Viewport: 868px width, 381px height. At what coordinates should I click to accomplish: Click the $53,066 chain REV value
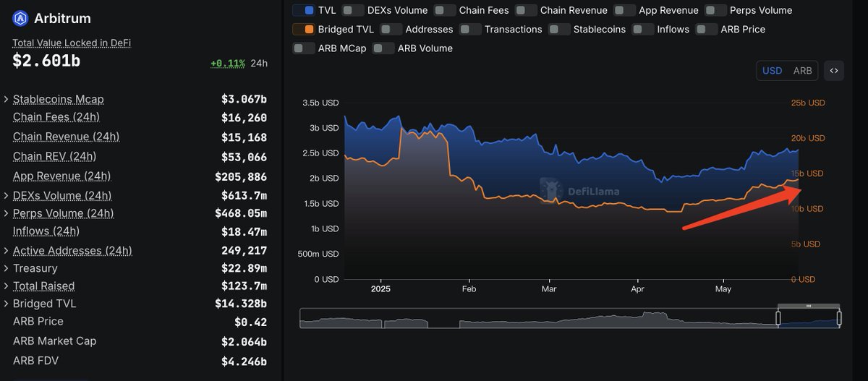244,157
